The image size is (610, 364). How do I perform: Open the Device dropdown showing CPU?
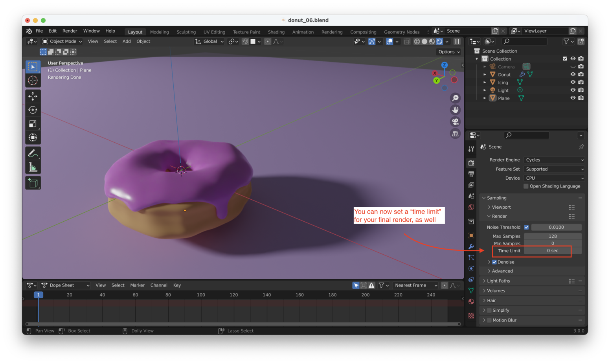click(x=553, y=178)
